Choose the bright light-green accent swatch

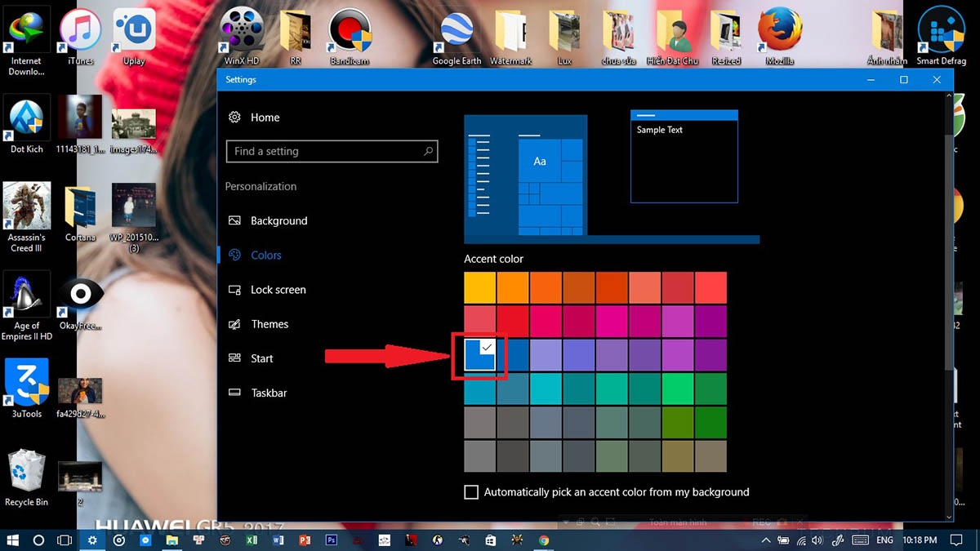[678, 389]
